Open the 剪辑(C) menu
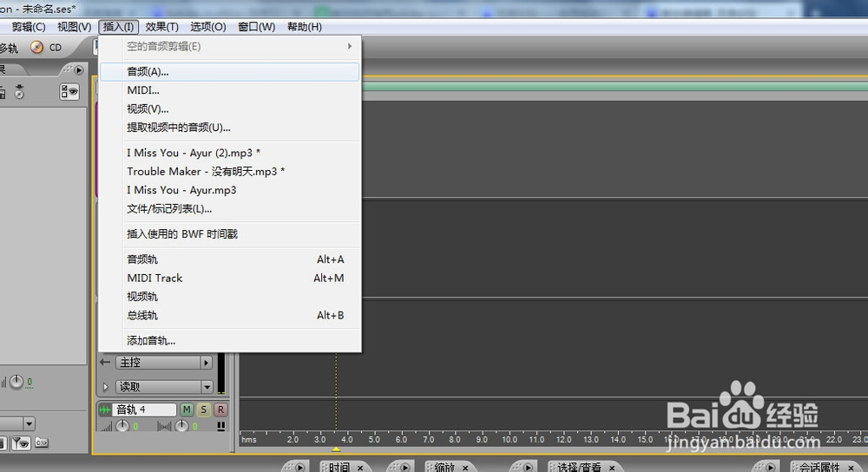The width and height of the screenshot is (868, 472). point(29,27)
